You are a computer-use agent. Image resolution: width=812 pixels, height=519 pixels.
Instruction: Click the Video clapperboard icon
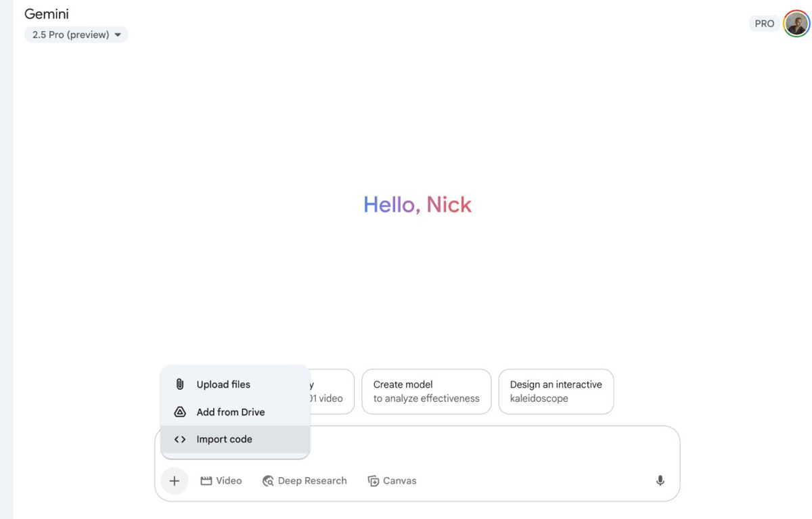point(206,481)
